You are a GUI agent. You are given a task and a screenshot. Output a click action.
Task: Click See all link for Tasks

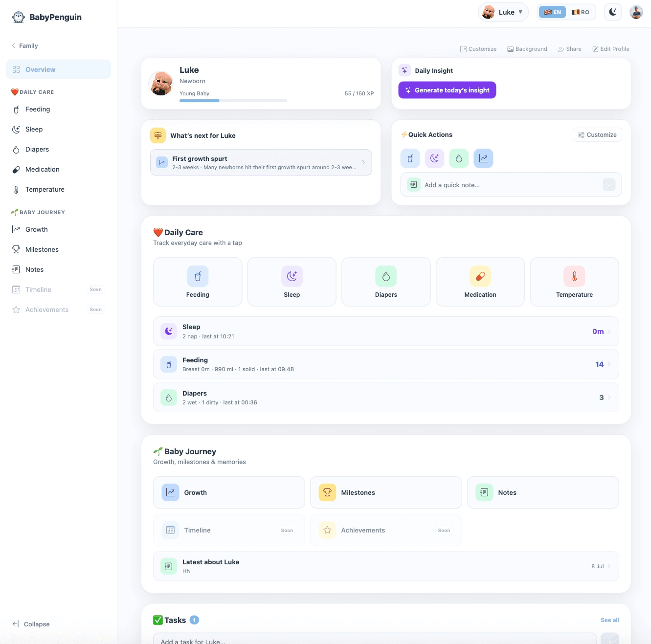[609, 620]
